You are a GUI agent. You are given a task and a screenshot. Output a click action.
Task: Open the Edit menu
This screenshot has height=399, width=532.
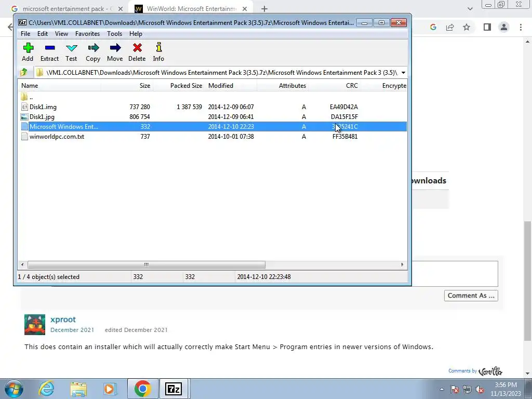(x=43, y=34)
